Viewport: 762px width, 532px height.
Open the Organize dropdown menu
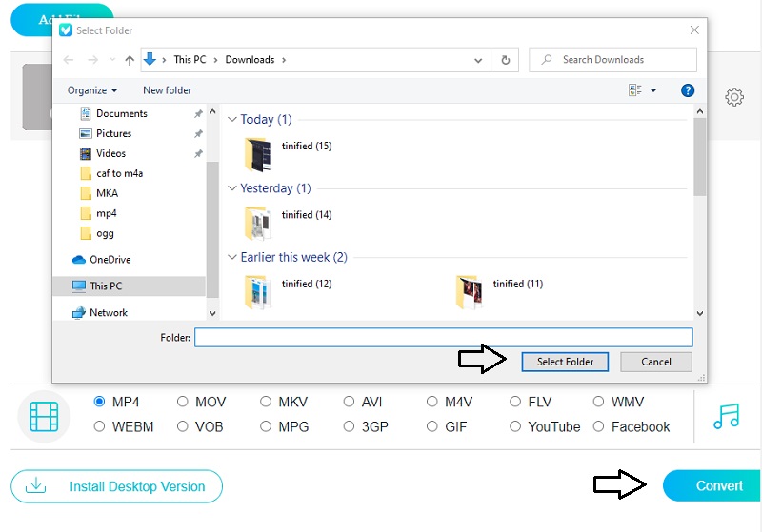(92, 90)
